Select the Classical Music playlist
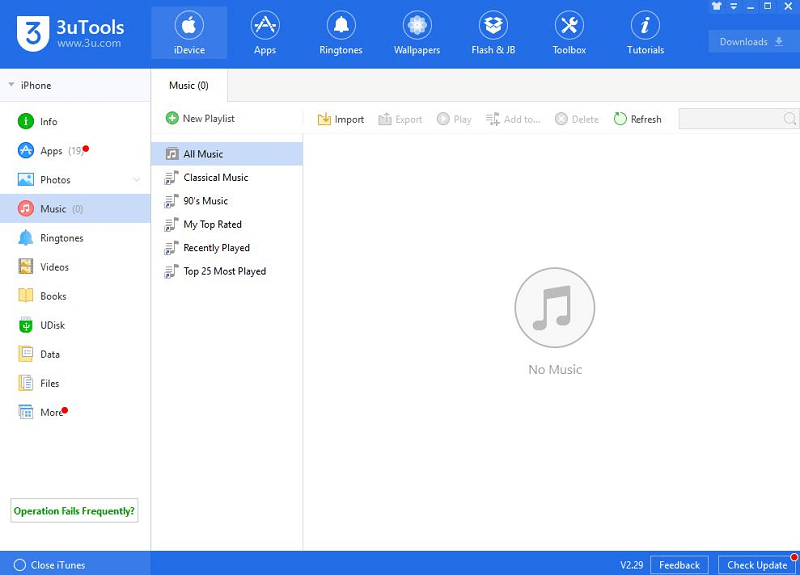 point(215,178)
